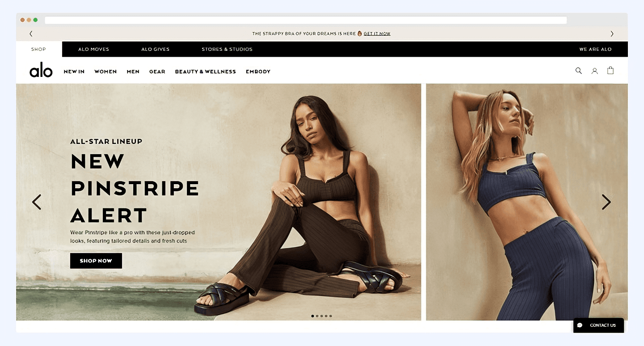The height and width of the screenshot is (346, 644).
Task: Show next announcement bar message
Action: [612, 34]
